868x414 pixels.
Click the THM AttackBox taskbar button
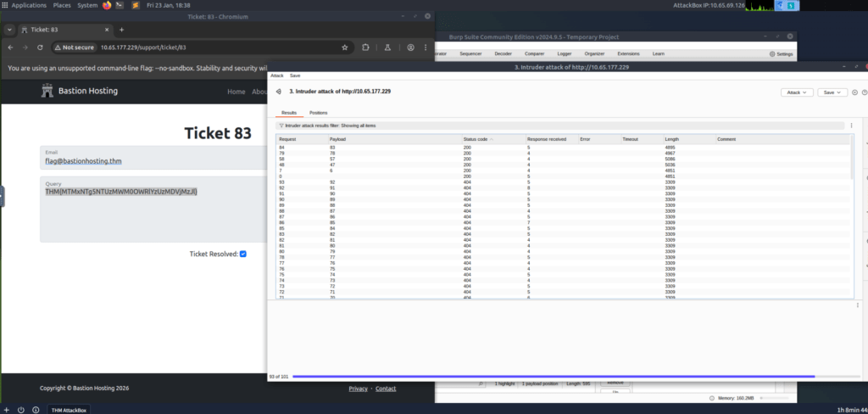70,410
